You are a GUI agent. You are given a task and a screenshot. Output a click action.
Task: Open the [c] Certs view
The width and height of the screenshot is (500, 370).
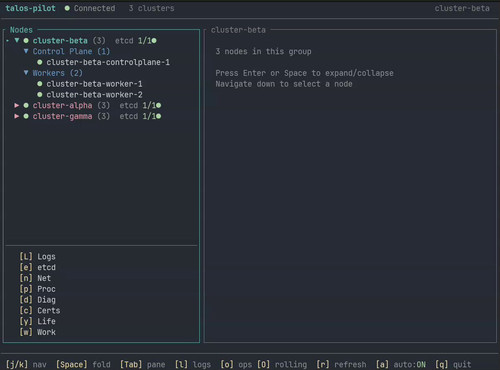click(x=40, y=310)
